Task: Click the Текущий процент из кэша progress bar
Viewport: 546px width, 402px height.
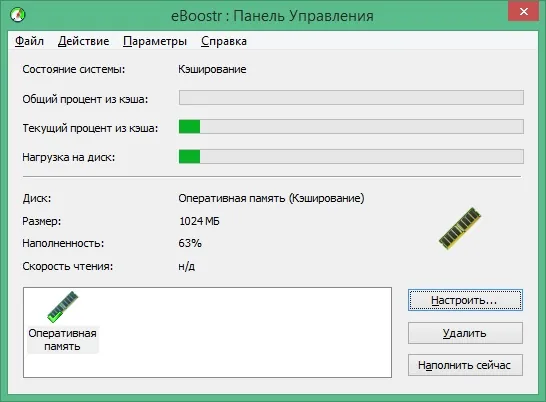Action: point(351,127)
